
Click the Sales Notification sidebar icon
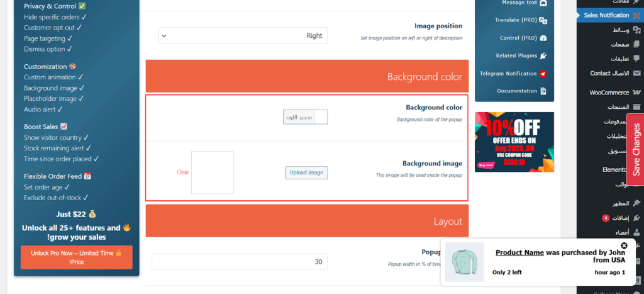pyautogui.click(x=636, y=15)
